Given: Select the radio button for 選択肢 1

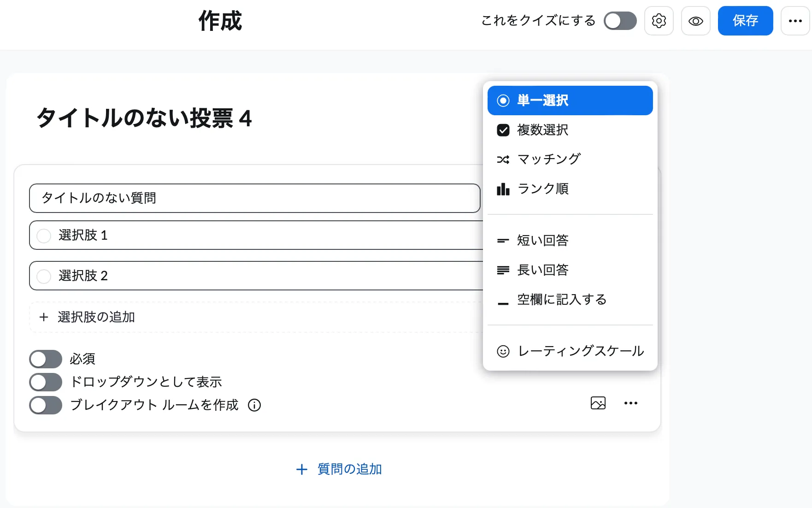Looking at the screenshot, I should [44, 235].
